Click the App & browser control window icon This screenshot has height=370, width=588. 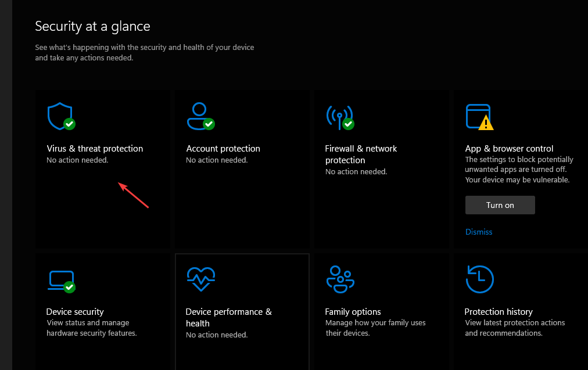(x=478, y=117)
